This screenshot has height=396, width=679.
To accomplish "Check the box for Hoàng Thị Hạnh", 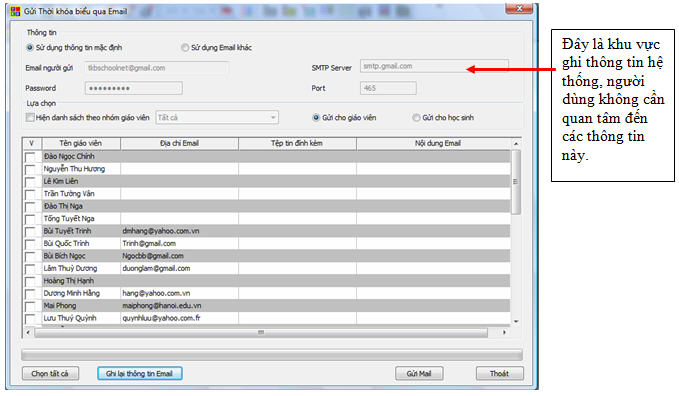I will click(30, 282).
